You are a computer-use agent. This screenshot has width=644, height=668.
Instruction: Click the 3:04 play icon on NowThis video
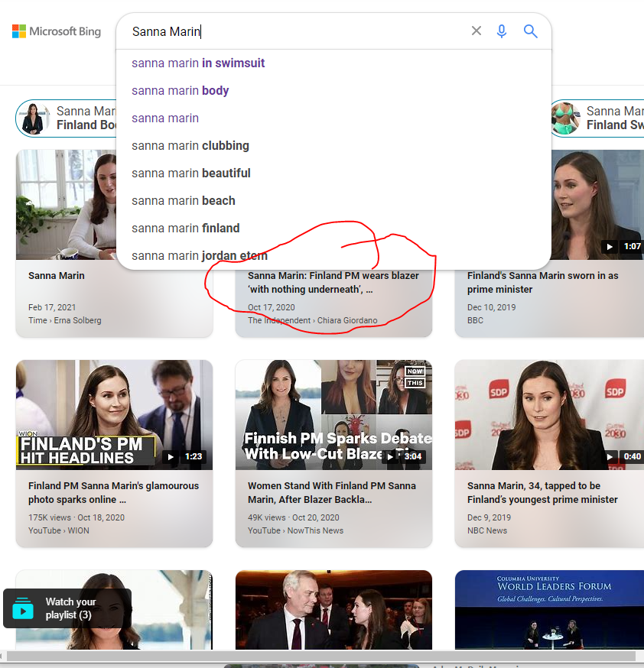coord(390,457)
